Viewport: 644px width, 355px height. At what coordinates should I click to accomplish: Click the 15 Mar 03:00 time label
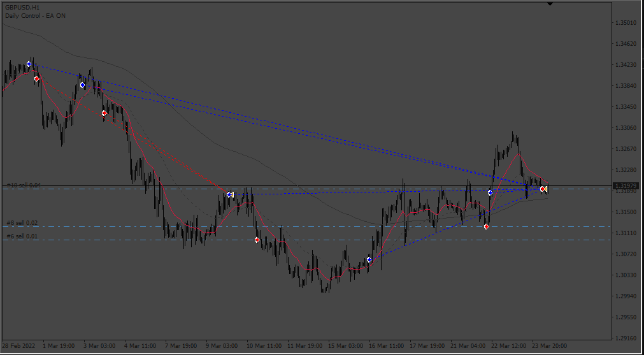point(346,346)
